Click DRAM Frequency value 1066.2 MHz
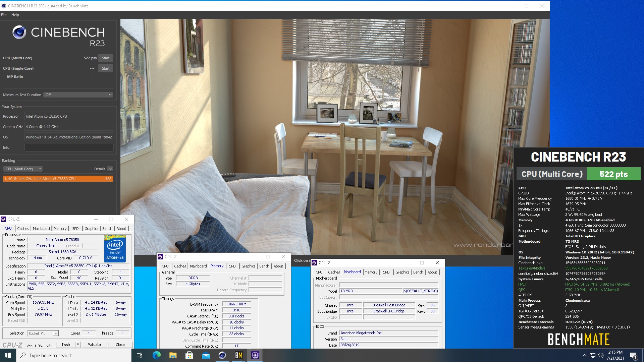 [x=236, y=304]
